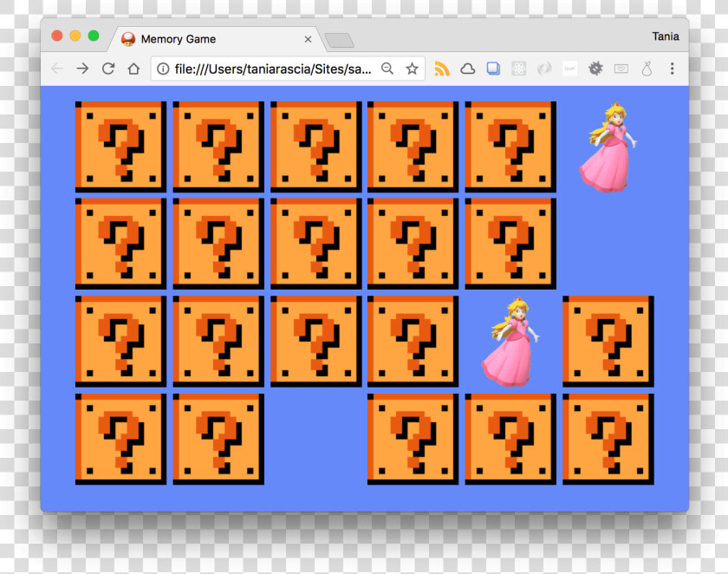Flip the question block right of lower Peach
Image resolution: width=728 pixels, height=574 pixels.
point(608,342)
